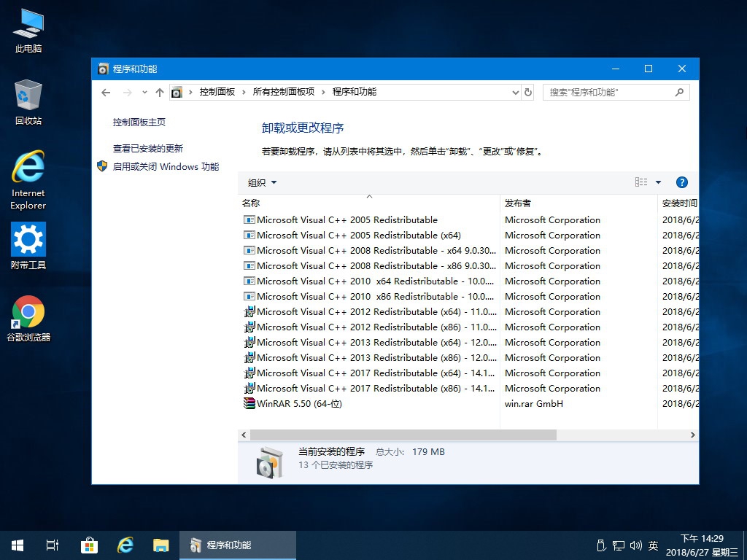Select the Internet Explorer desktop icon

click(x=28, y=180)
